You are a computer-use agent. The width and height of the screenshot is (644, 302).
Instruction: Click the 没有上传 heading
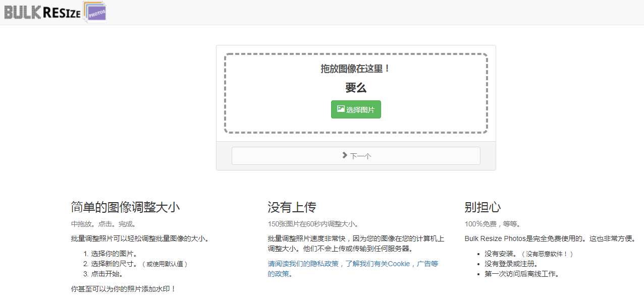coord(292,207)
